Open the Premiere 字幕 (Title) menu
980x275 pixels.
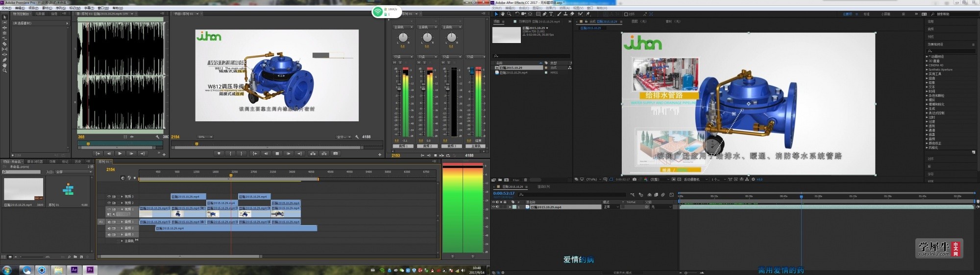pyautogui.click(x=89, y=8)
